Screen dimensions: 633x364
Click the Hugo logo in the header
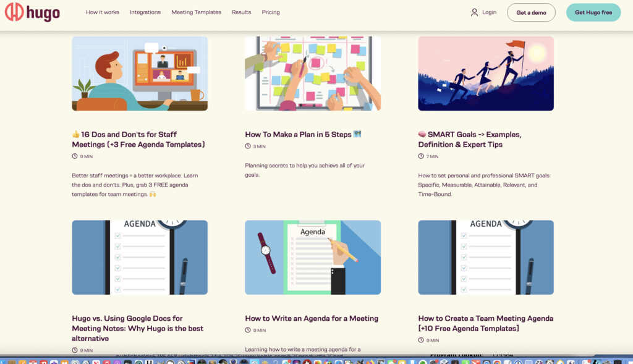[33, 12]
